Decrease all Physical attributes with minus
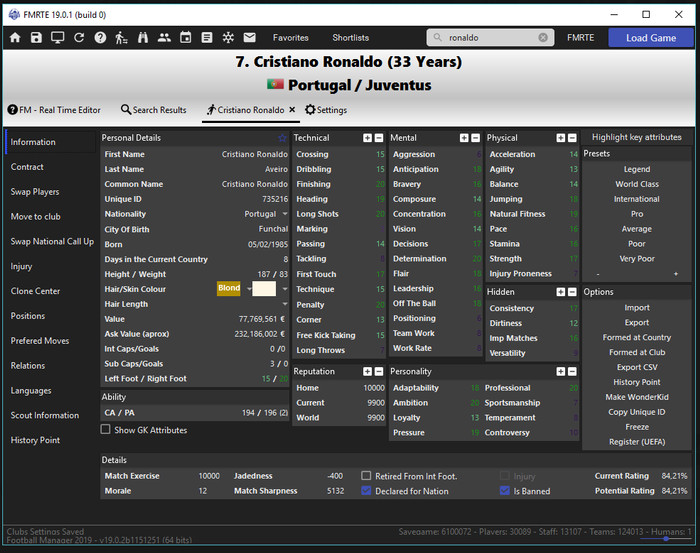Screen dimensions: 700x553 (572, 138)
